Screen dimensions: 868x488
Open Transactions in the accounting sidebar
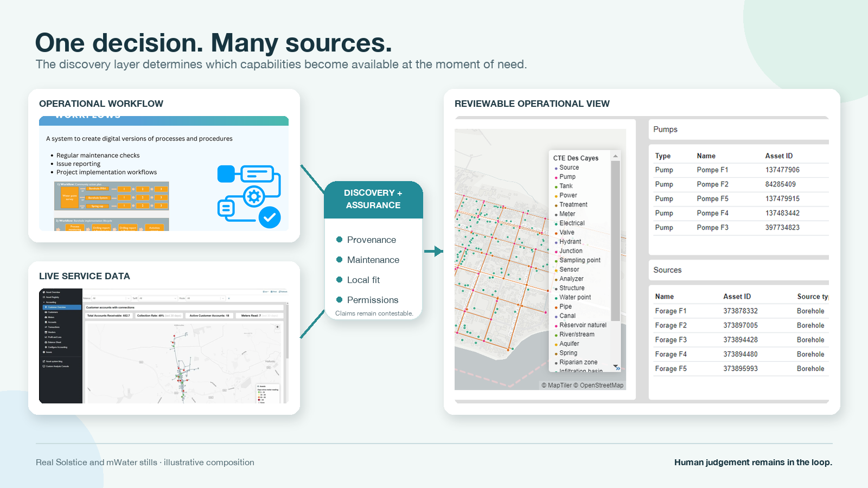click(52, 327)
